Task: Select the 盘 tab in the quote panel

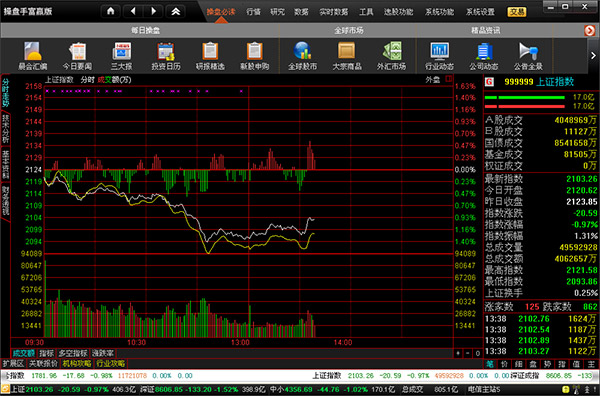Action: [x=533, y=364]
